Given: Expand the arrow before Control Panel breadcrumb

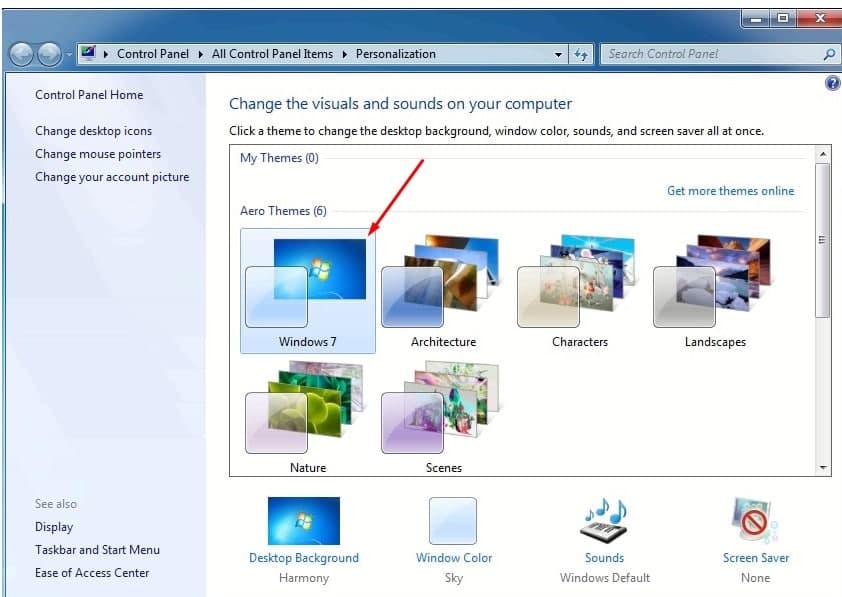Looking at the screenshot, I should pyautogui.click(x=106, y=54).
